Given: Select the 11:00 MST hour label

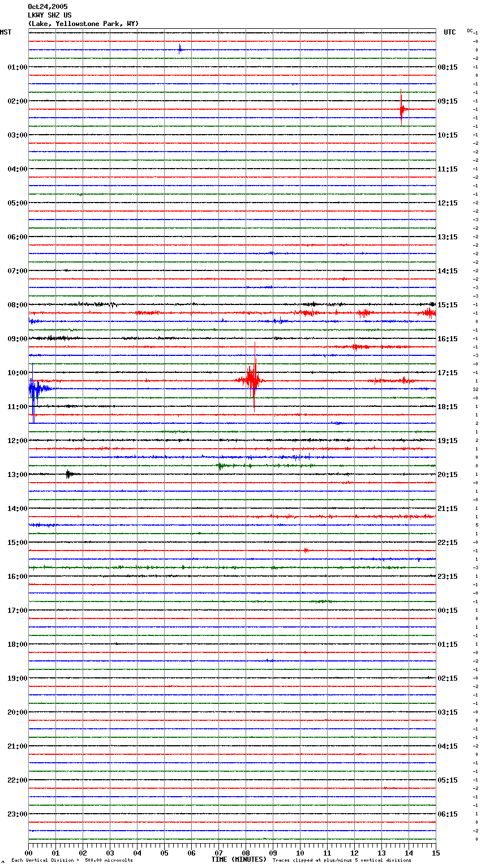Looking at the screenshot, I should [x=18, y=407].
